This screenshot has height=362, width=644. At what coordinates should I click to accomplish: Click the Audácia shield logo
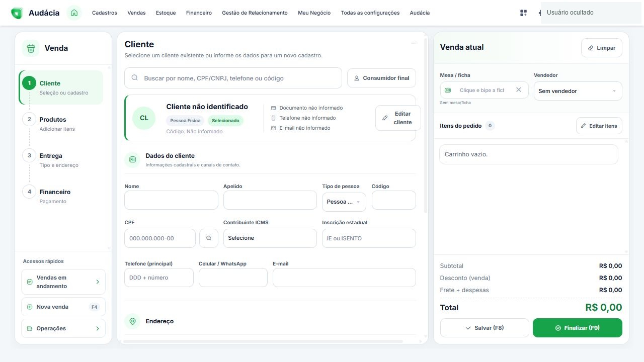17,13
